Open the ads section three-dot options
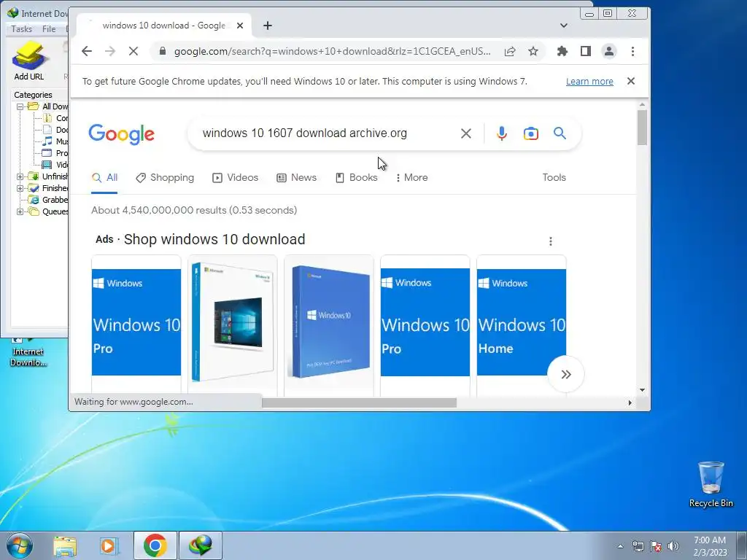 [551, 241]
